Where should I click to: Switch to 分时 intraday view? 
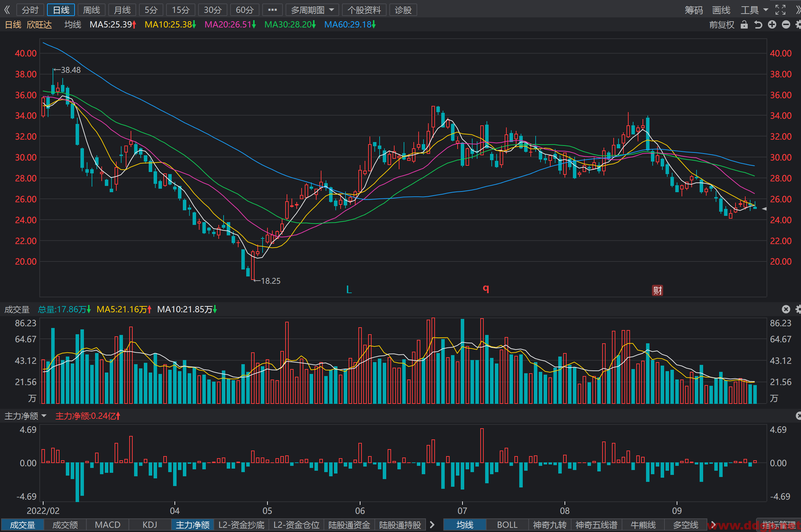point(30,10)
